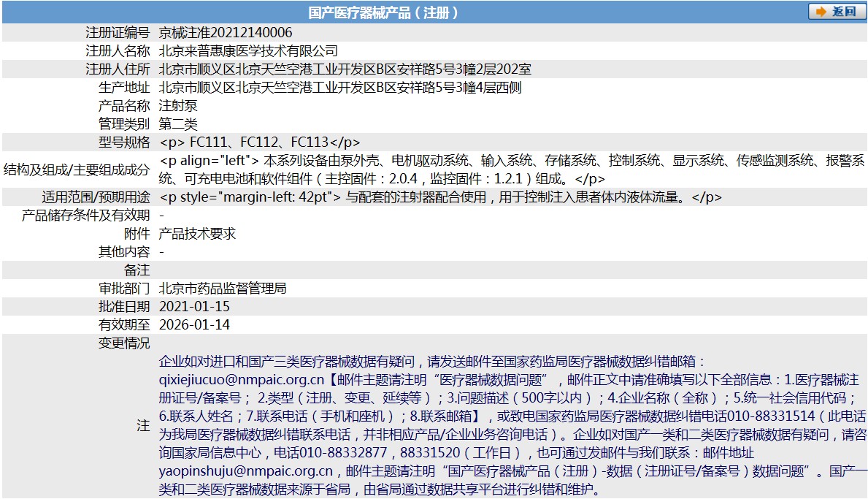Click email yaopinshuju@nmpaic.org.cn in the note
Screen dimensions: 868x499
246,471
